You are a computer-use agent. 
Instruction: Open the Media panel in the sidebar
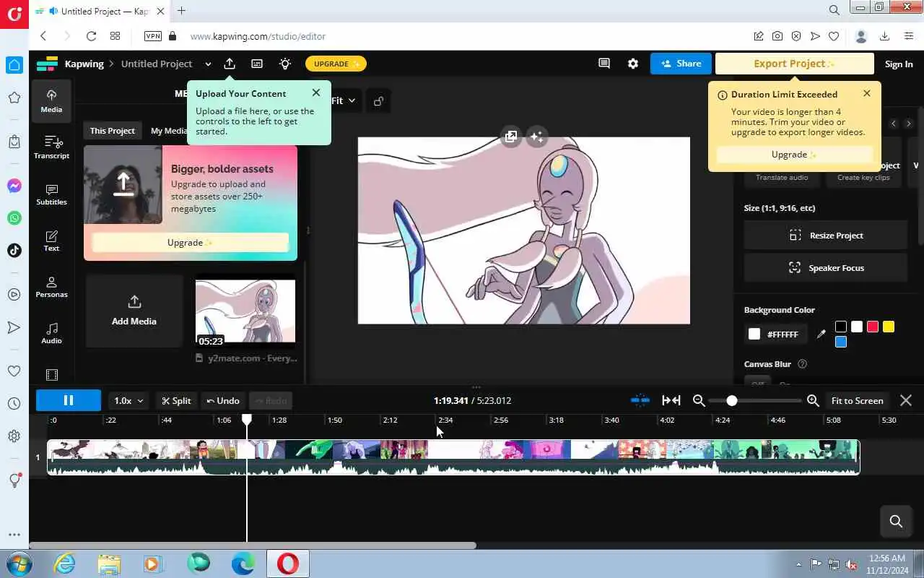tap(51, 100)
